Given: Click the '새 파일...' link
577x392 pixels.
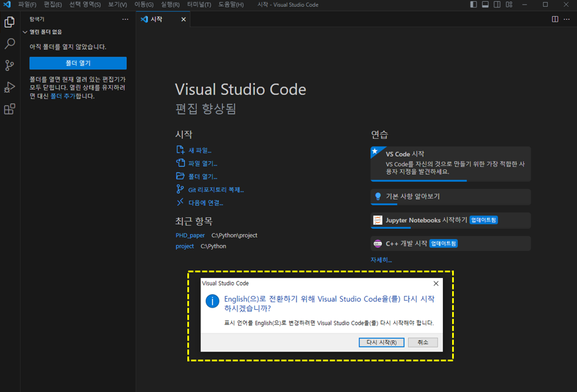Looking at the screenshot, I should [200, 150].
